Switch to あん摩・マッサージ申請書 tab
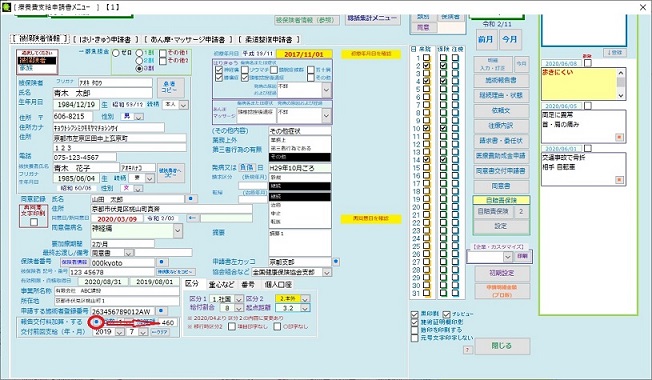The image size is (652, 380). pos(188,39)
